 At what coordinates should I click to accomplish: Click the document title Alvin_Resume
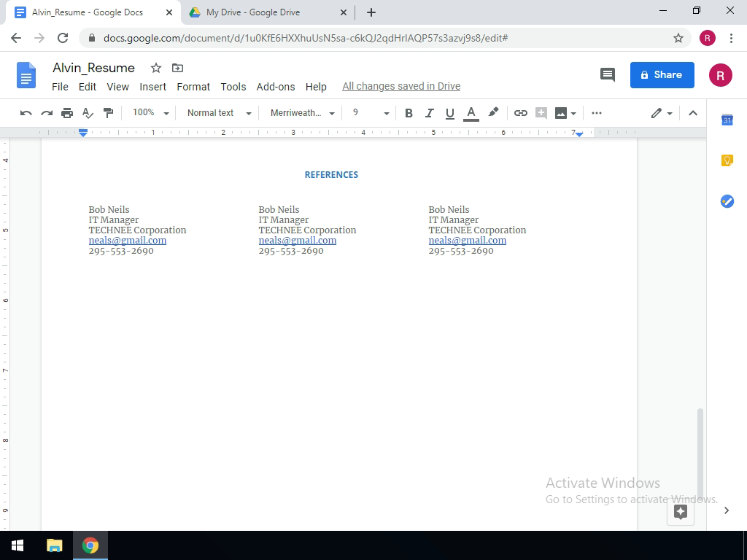tap(94, 68)
